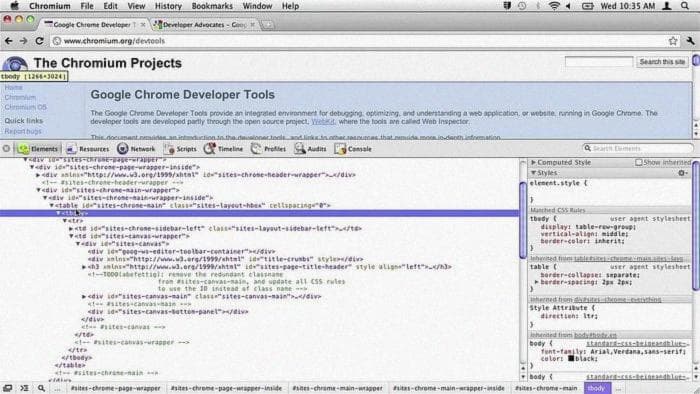The width and height of the screenshot is (700, 394).
Task: Toggle the Show inherited checkbox
Action: click(x=638, y=162)
